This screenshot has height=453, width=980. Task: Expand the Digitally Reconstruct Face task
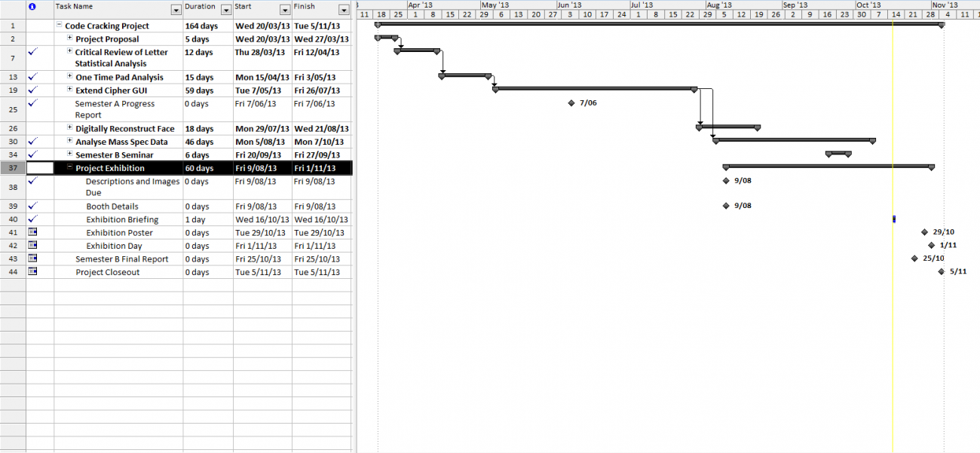69,128
